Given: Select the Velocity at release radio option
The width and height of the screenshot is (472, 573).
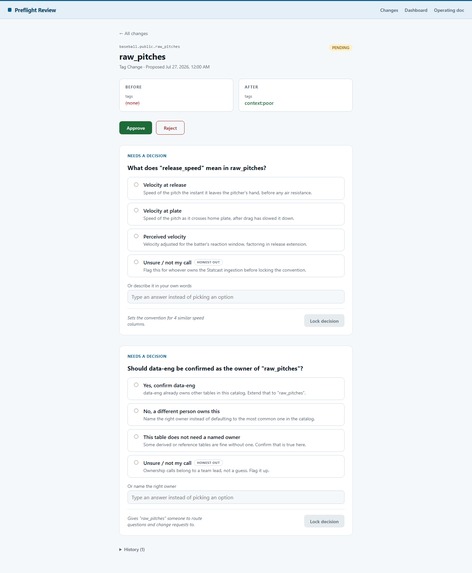Looking at the screenshot, I should click(x=136, y=185).
